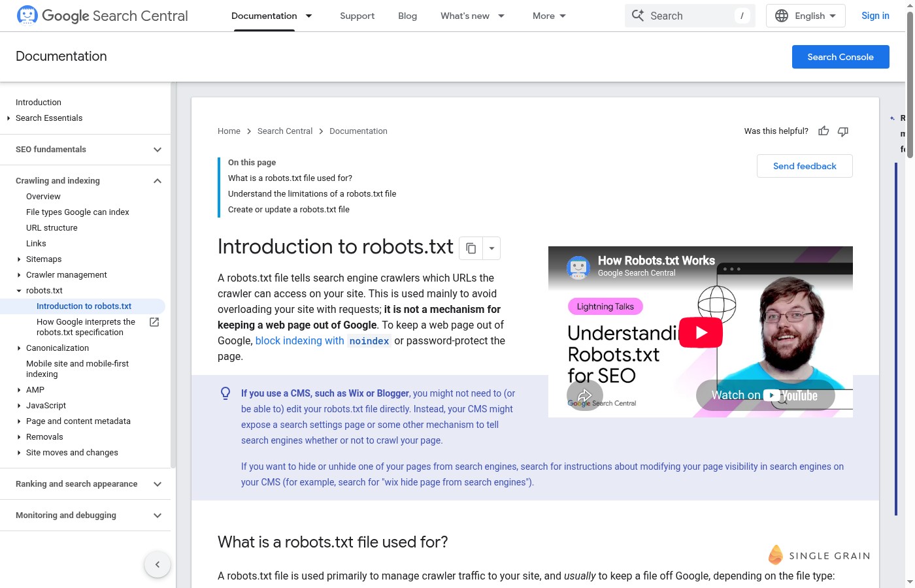Collapse the robots.txt tree item
Viewport: 915px width, 588px height.
(x=19, y=291)
